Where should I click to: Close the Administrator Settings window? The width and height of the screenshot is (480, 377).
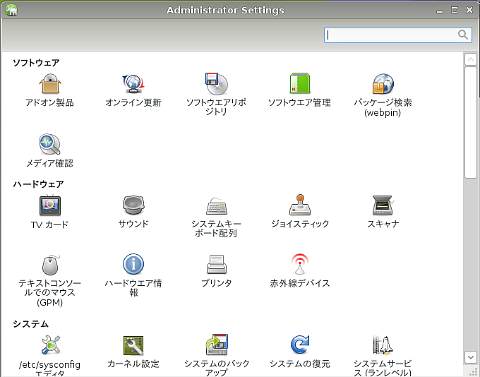[469, 10]
